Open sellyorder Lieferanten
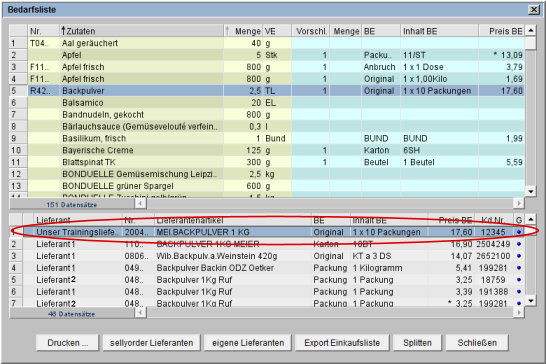This screenshot has width=546, height=364. point(151,343)
